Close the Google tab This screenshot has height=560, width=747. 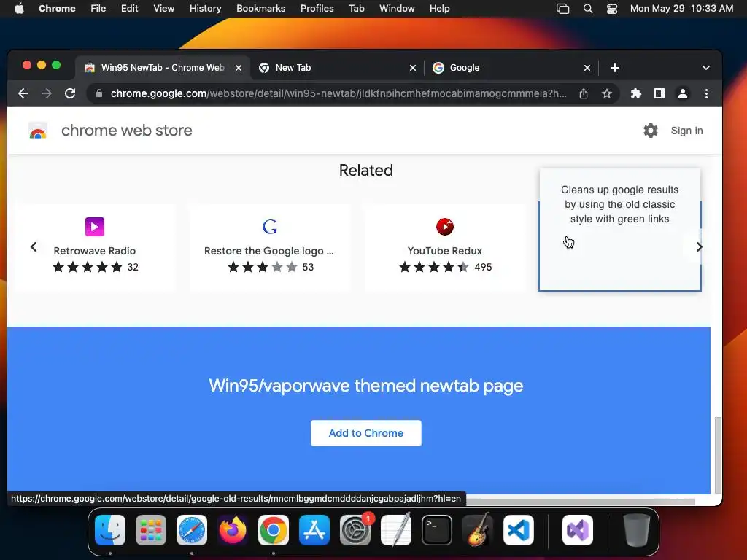[x=587, y=68]
